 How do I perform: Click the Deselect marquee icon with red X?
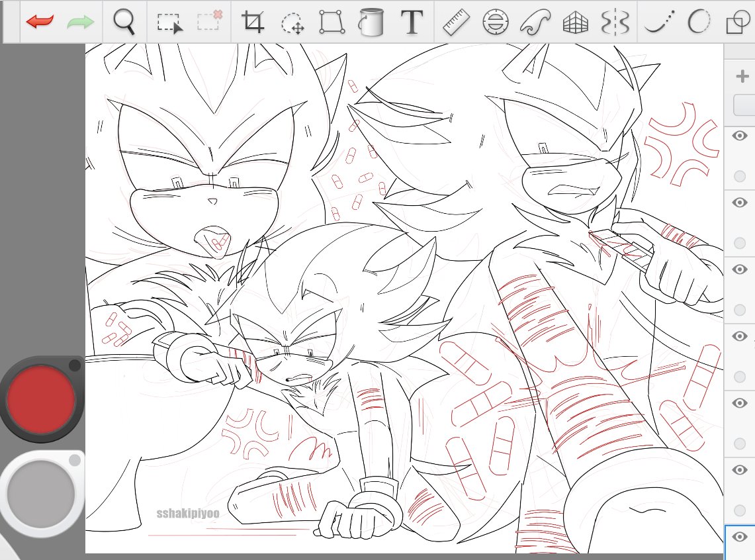tap(210, 21)
